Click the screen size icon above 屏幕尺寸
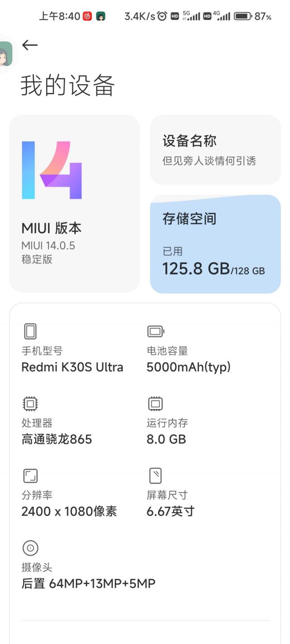Viewport: 290px width, 644px height. pos(155,476)
